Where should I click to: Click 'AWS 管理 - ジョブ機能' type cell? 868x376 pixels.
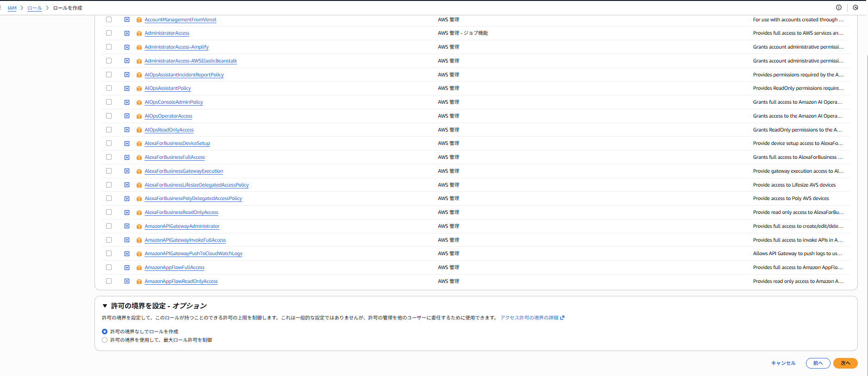pos(463,33)
